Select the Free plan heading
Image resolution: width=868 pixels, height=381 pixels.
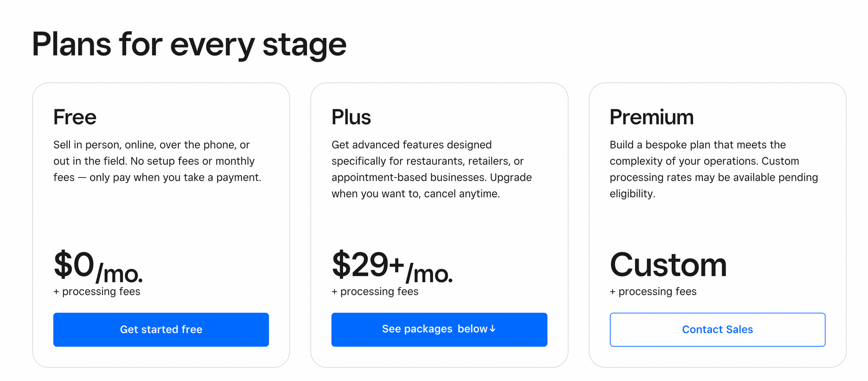[74, 116]
